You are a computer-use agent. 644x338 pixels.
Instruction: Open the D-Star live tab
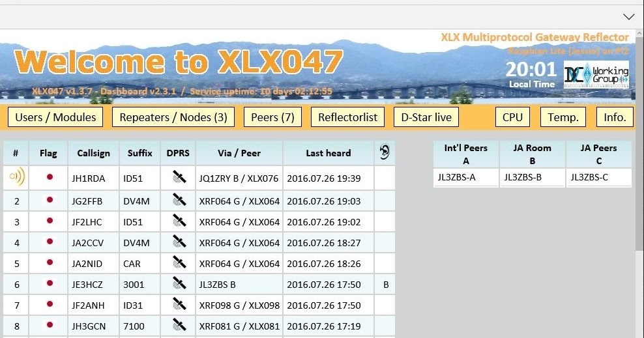(426, 117)
